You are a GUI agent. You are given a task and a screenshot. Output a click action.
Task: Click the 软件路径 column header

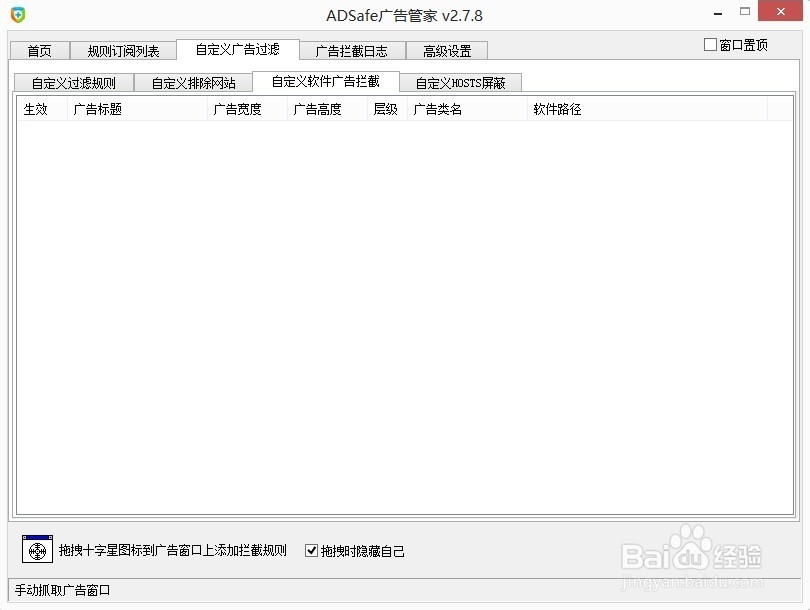[647, 109]
